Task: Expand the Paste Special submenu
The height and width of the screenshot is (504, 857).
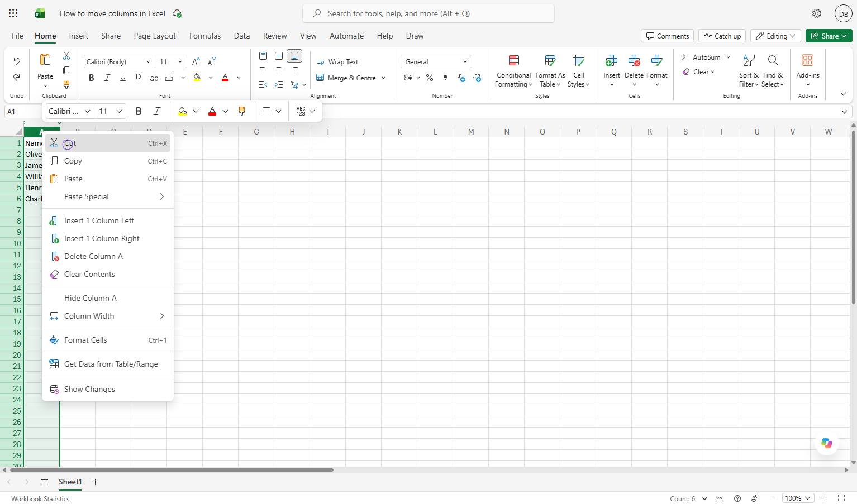Action: pyautogui.click(x=108, y=196)
